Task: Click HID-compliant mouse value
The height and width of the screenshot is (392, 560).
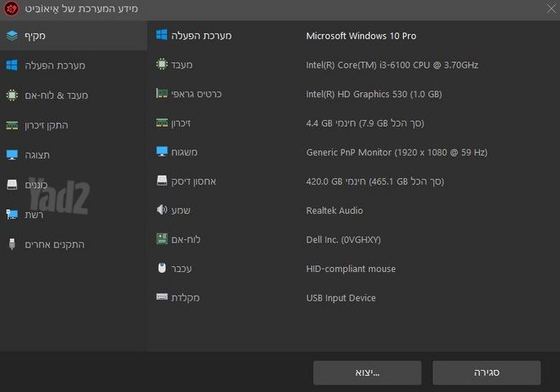Action: [351, 269]
